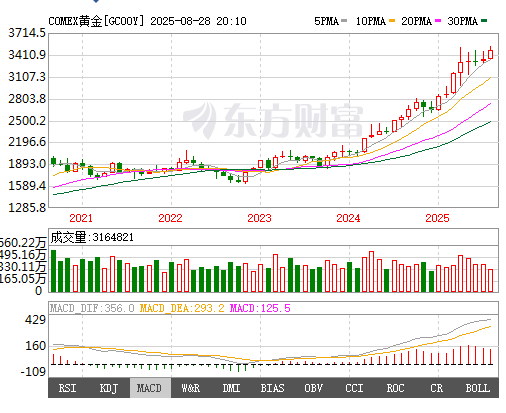Open the CR indicator tab
This screenshot has width=506, height=413.
436,388
